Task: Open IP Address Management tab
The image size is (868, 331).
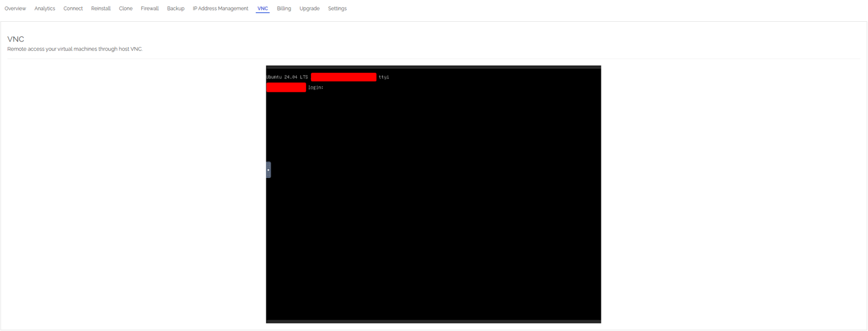Action: [220, 9]
